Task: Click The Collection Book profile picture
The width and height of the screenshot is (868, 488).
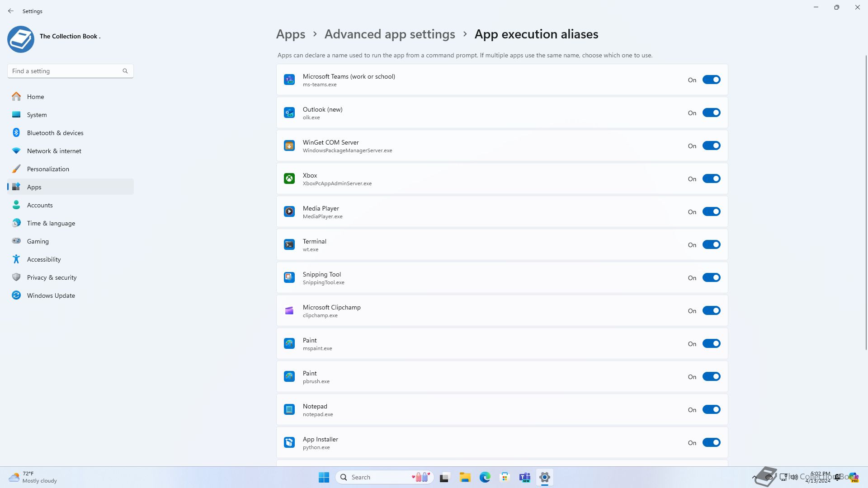Action: click(21, 39)
